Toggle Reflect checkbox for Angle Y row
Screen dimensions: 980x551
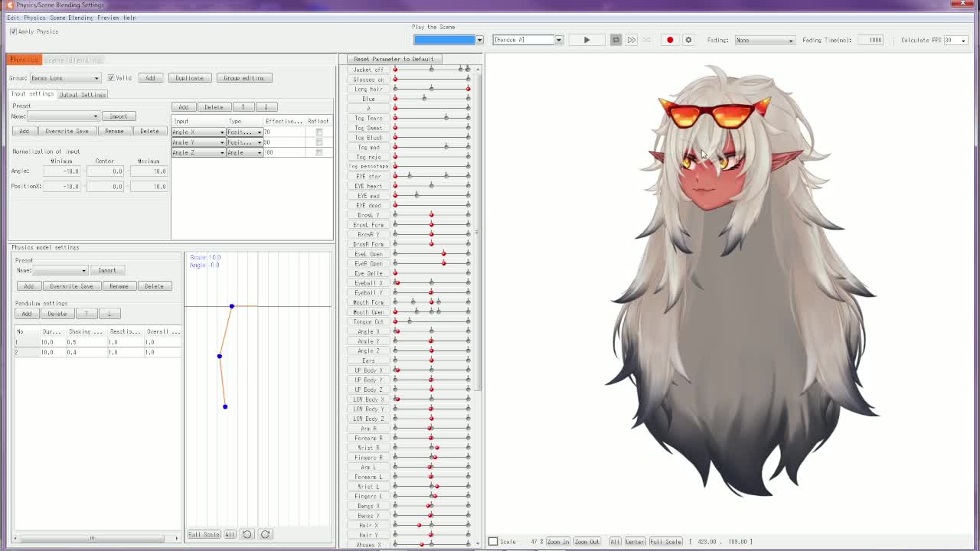[x=319, y=142]
